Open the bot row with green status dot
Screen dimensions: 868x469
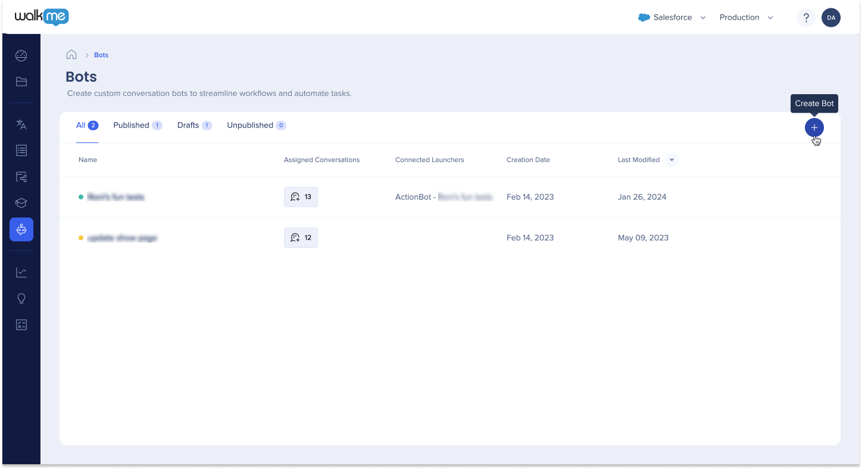click(450, 197)
